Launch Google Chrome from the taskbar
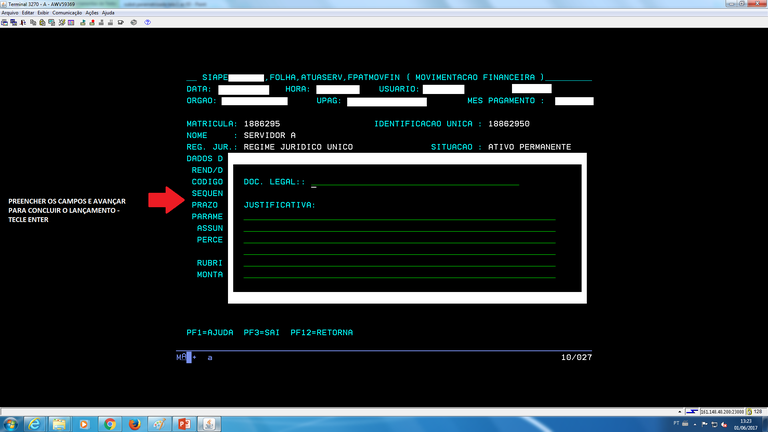 point(109,424)
